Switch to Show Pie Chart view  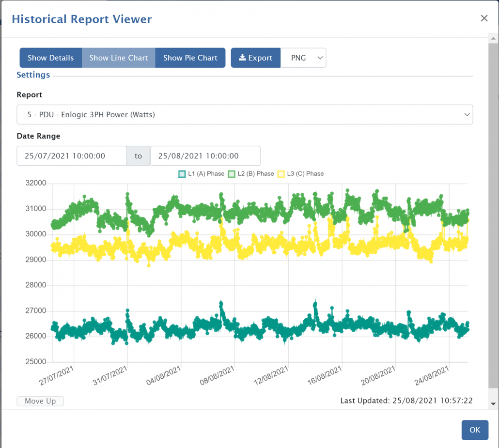click(x=190, y=58)
